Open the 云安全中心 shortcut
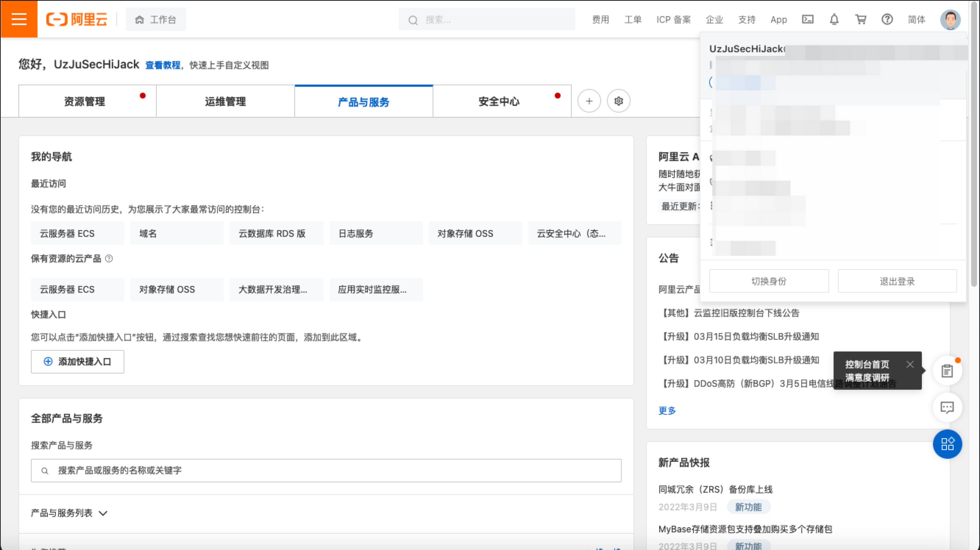The width and height of the screenshot is (980, 550). click(575, 233)
